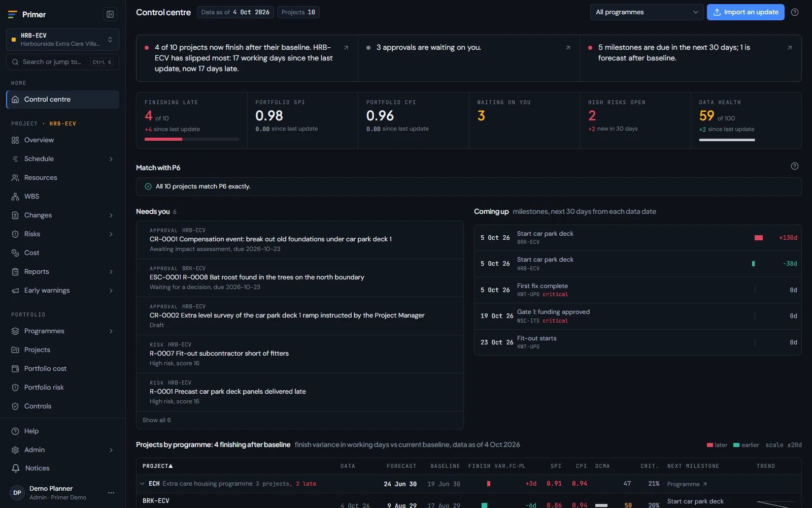The image size is (812, 508).
Task: Click the Controls shield-check icon
Action: 15,406
